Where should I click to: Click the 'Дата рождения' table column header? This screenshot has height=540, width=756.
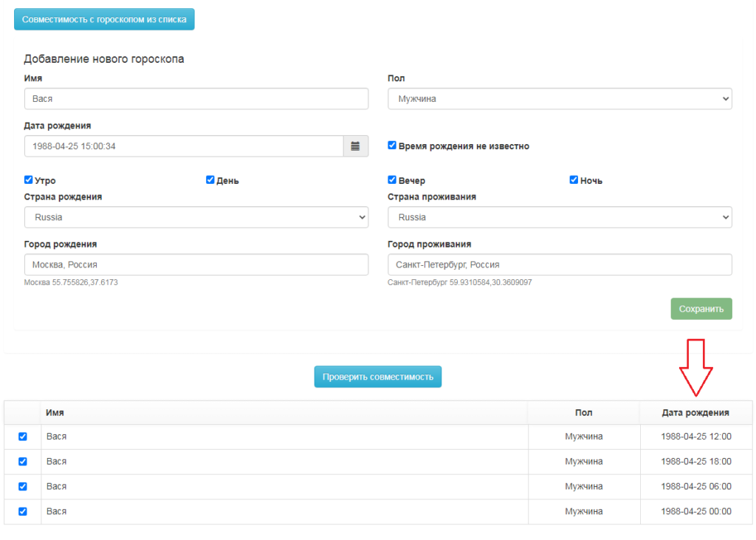click(x=695, y=413)
